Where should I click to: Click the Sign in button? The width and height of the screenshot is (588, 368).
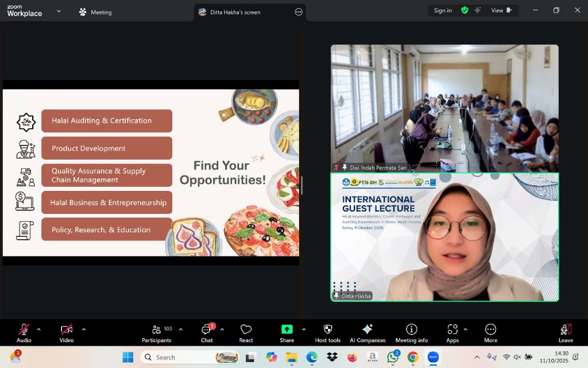443,10
